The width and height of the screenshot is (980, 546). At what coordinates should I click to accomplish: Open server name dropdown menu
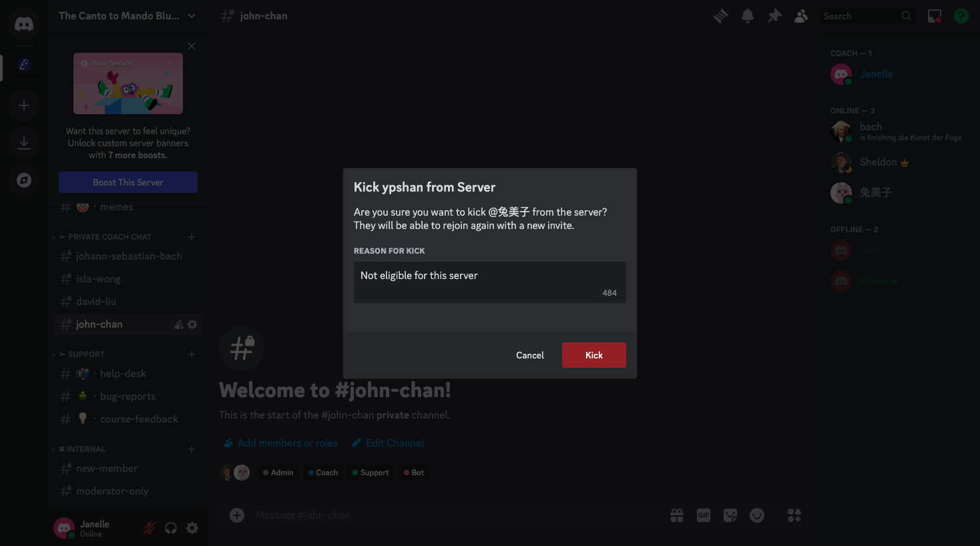[x=128, y=15]
